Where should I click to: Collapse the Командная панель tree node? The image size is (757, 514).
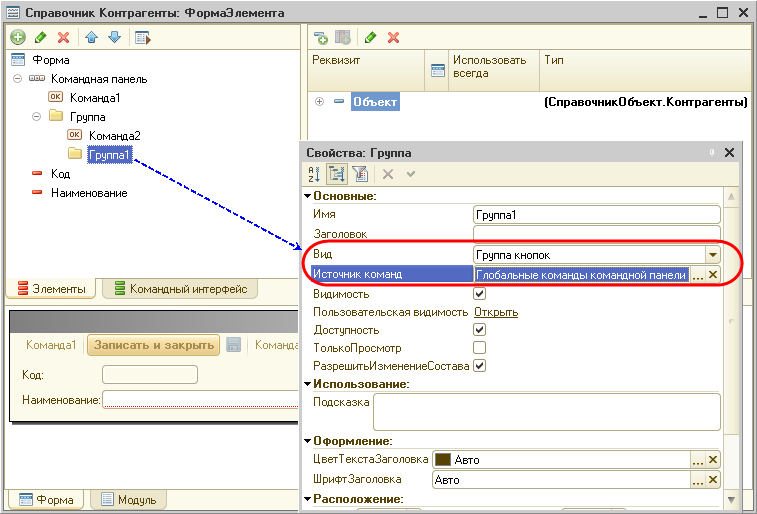(x=19, y=79)
